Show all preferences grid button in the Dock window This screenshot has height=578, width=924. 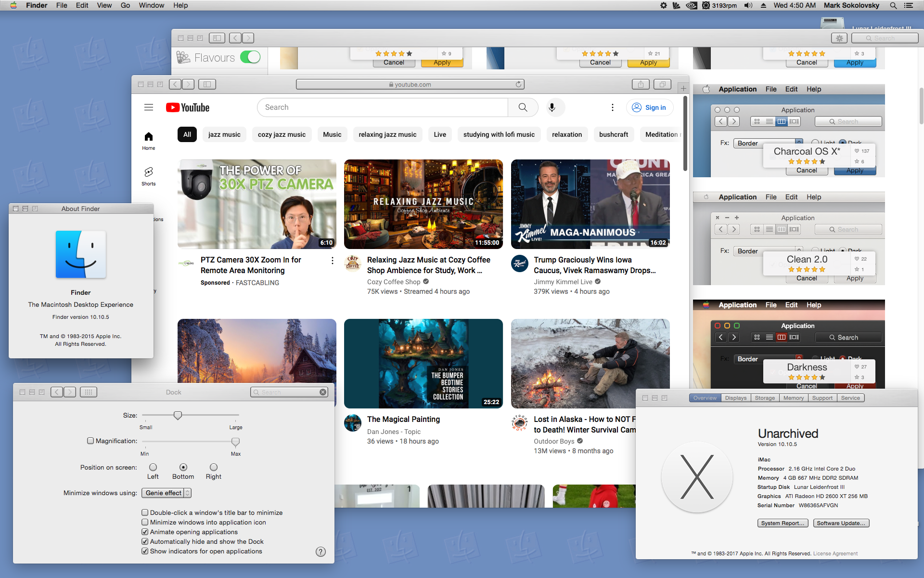(89, 392)
